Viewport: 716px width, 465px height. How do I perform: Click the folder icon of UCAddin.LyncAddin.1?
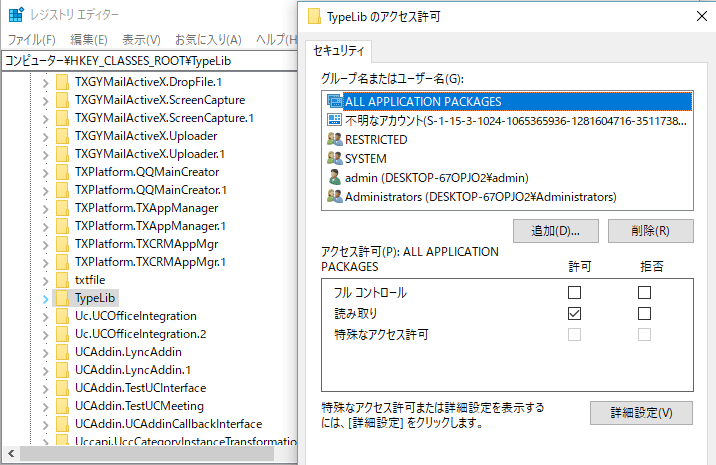(x=63, y=370)
